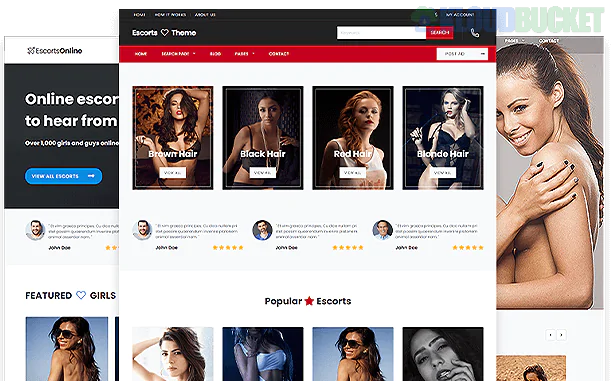612x381 pixels.
Task: Open blue-toned photo under Popular Escorts
Action: click(x=263, y=354)
